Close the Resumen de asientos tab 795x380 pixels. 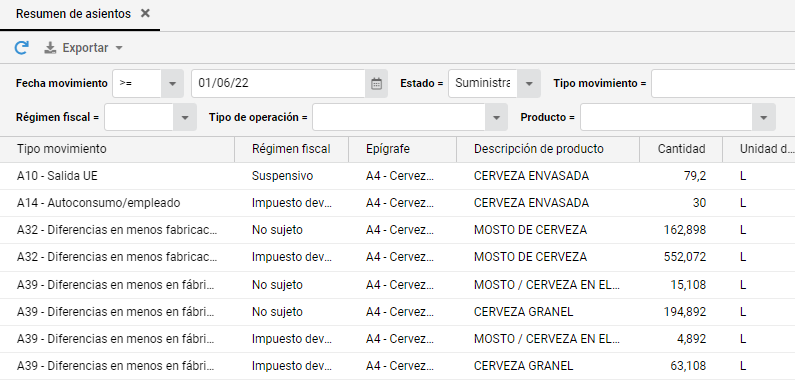pos(145,14)
